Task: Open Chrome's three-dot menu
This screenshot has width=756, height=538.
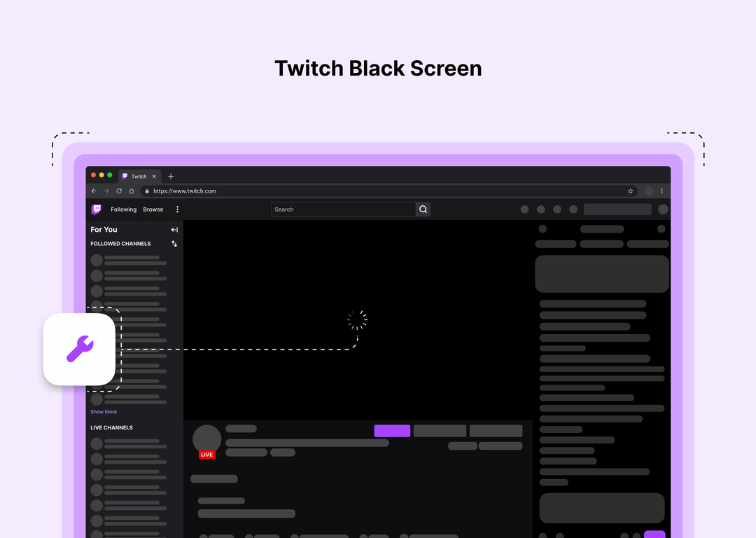Action: (662, 191)
